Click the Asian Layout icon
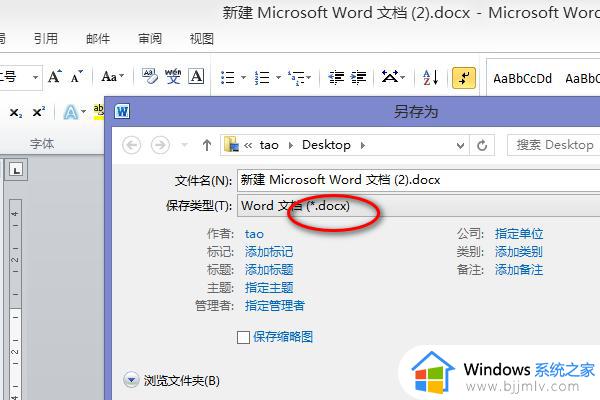 pos(390,77)
